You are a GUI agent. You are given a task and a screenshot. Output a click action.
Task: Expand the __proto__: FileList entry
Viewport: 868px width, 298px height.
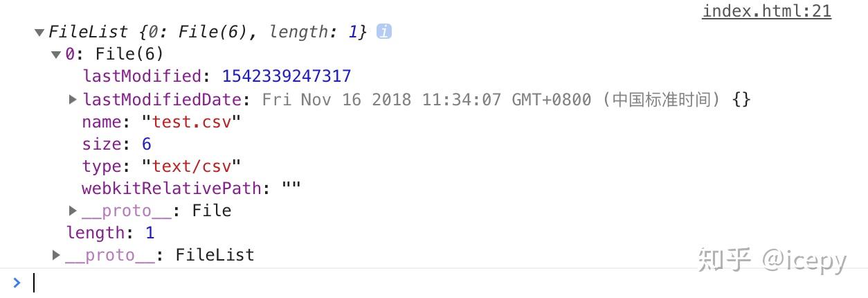(57, 255)
